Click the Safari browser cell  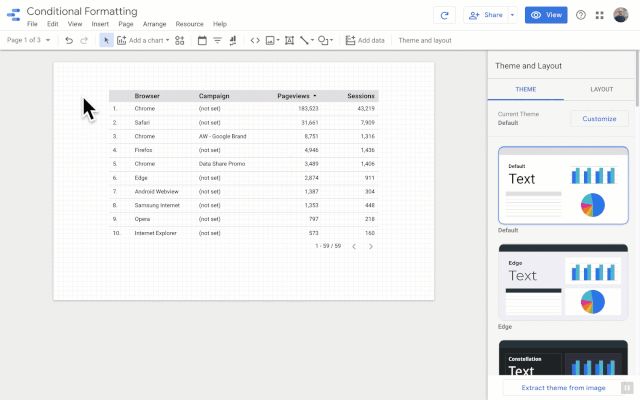pyautogui.click(x=142, y=122)
